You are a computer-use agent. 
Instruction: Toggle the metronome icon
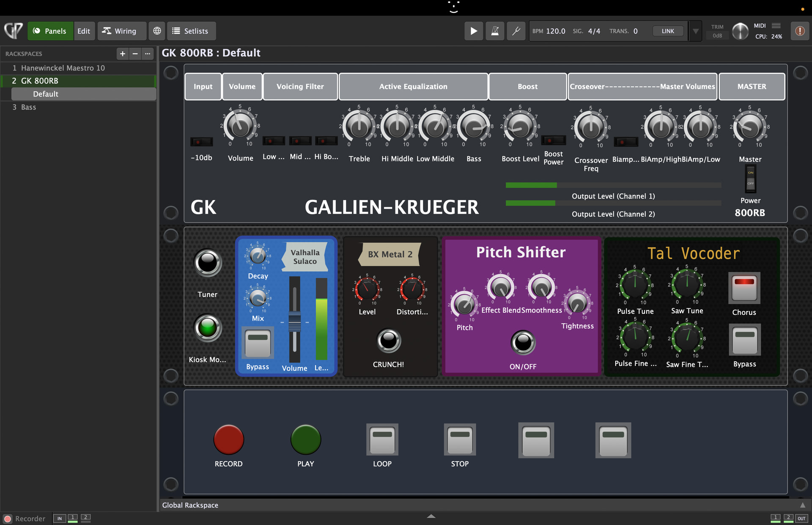click(x=495, y=31)
